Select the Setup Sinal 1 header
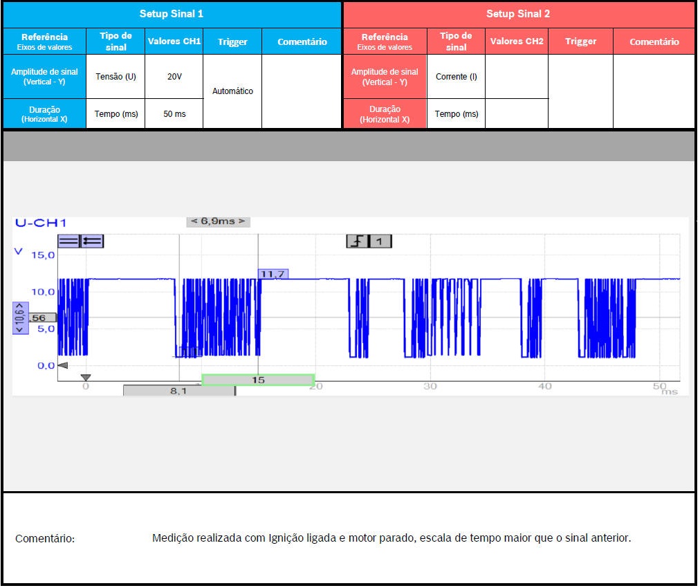700x588 pixels. click(172, 14)
